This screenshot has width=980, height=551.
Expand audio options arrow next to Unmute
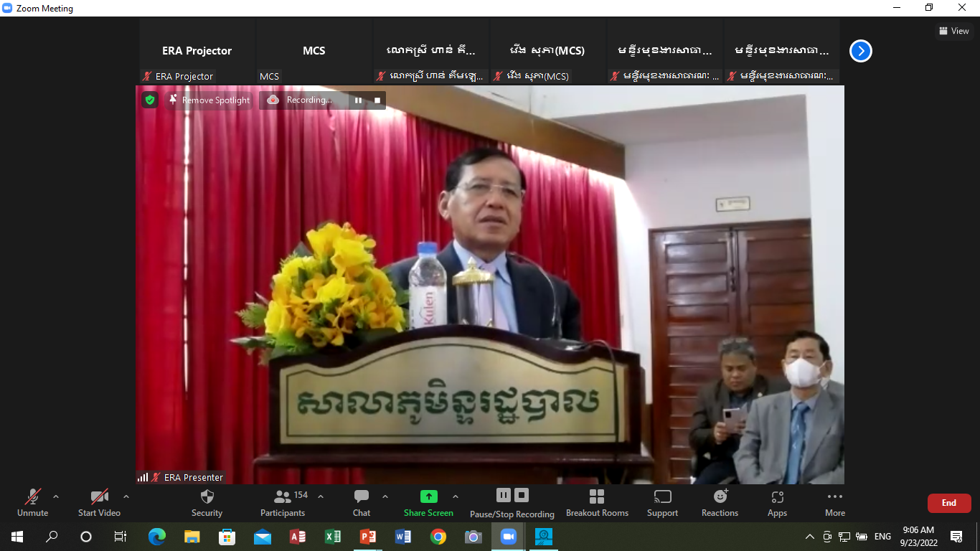coord(56,496)
